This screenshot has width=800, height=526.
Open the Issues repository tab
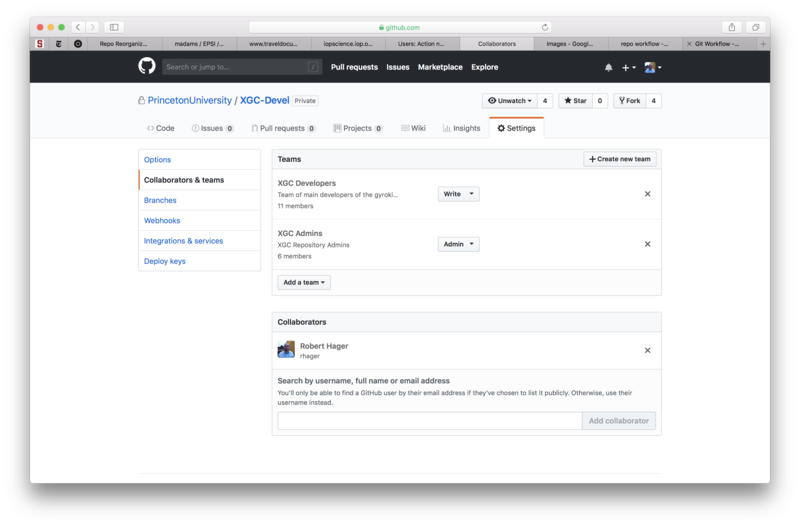coord(212,128)
